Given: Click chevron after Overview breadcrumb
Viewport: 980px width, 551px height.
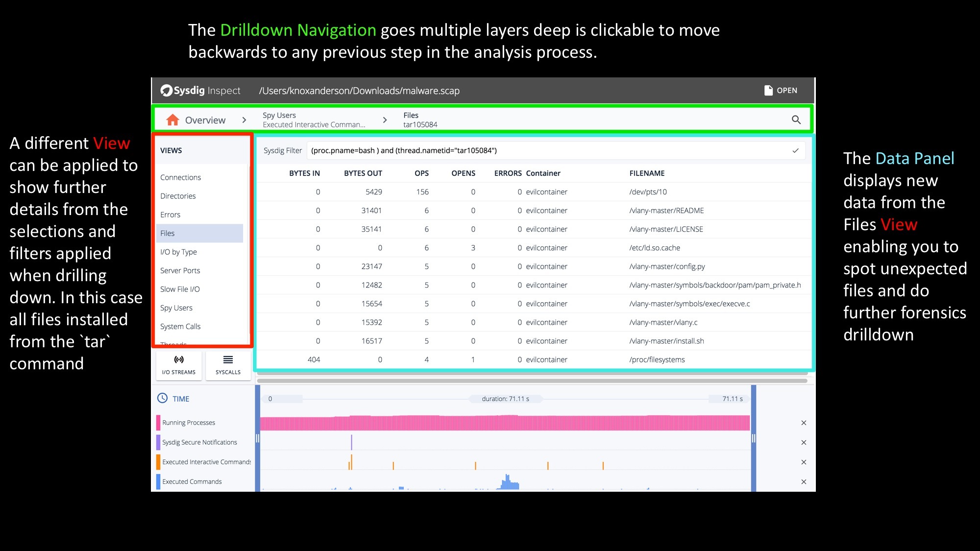Looking at the screenshot, I should pos(244,120).
